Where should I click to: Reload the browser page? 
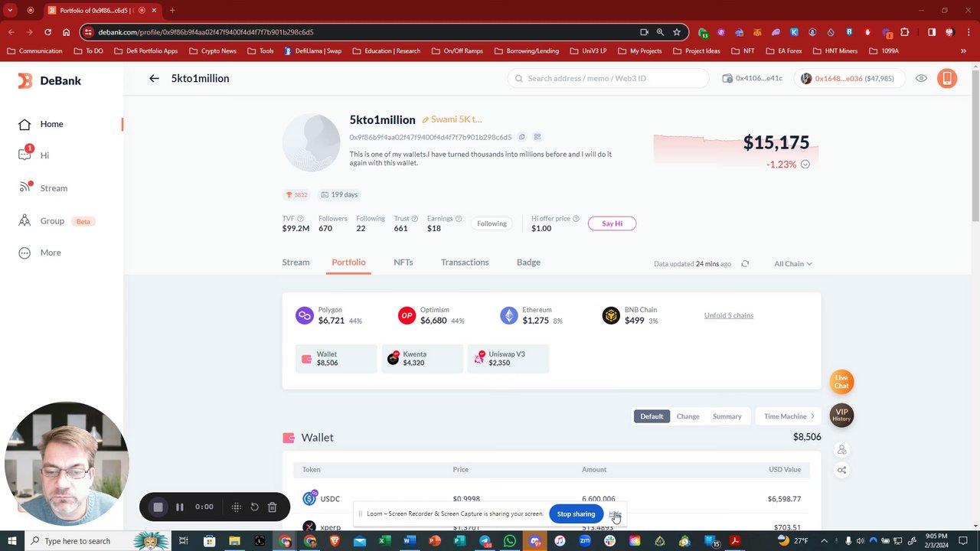(x=47, y=32)
